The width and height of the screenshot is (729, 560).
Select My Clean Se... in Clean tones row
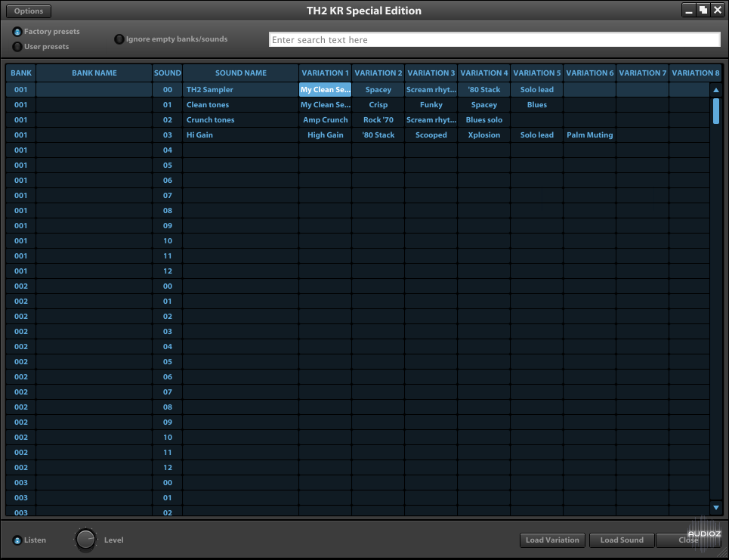(325, 104)
